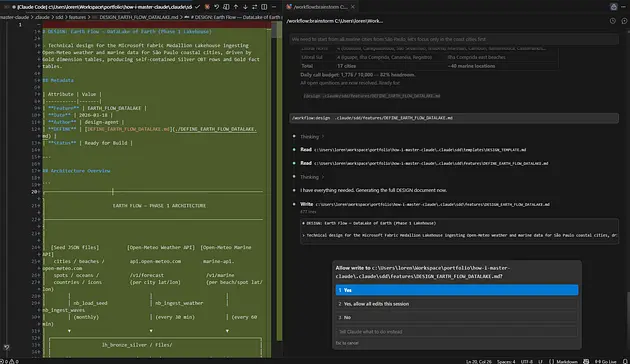
Task: Click the '.claude' breadcrumb segment
Action: (x=42, y=17)
